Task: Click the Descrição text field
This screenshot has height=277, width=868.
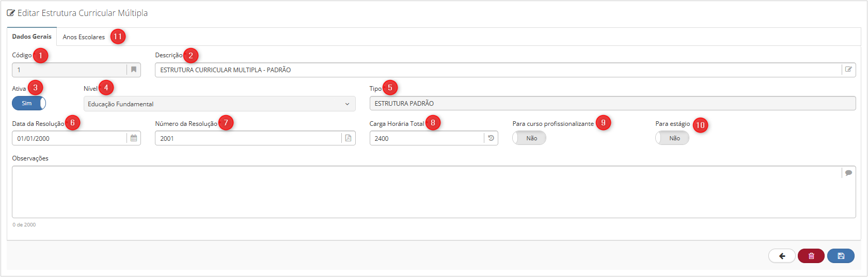Action: pyautogui.click(x=498, y=70)
